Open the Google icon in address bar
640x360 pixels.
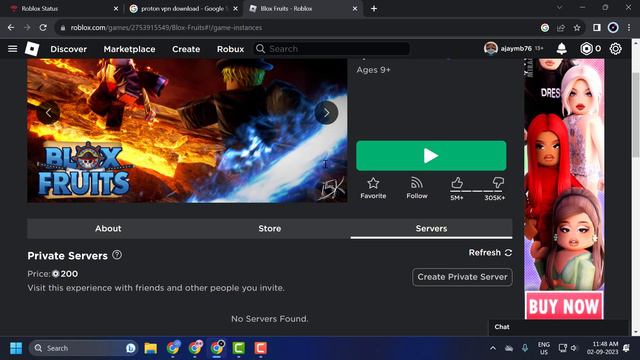pyautogui.click(x=544, y=28)
